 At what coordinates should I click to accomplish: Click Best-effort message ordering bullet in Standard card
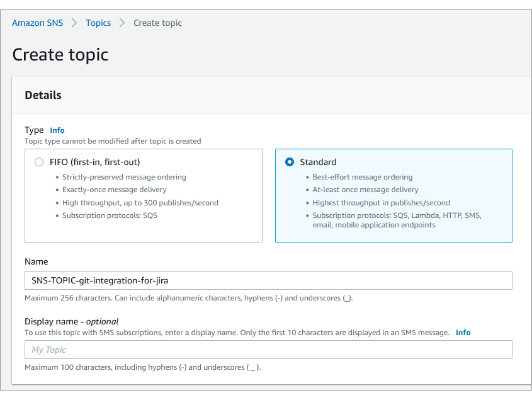pyautogui.click(x=363, y=177)
